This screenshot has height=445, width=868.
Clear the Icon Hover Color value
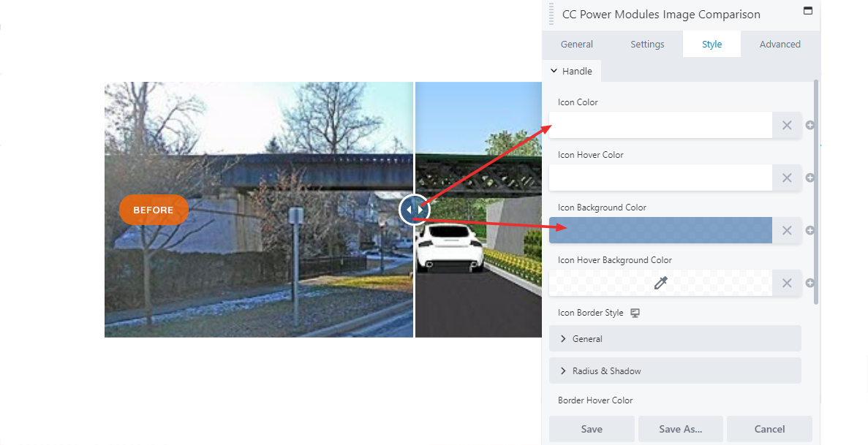click(787, 178)
